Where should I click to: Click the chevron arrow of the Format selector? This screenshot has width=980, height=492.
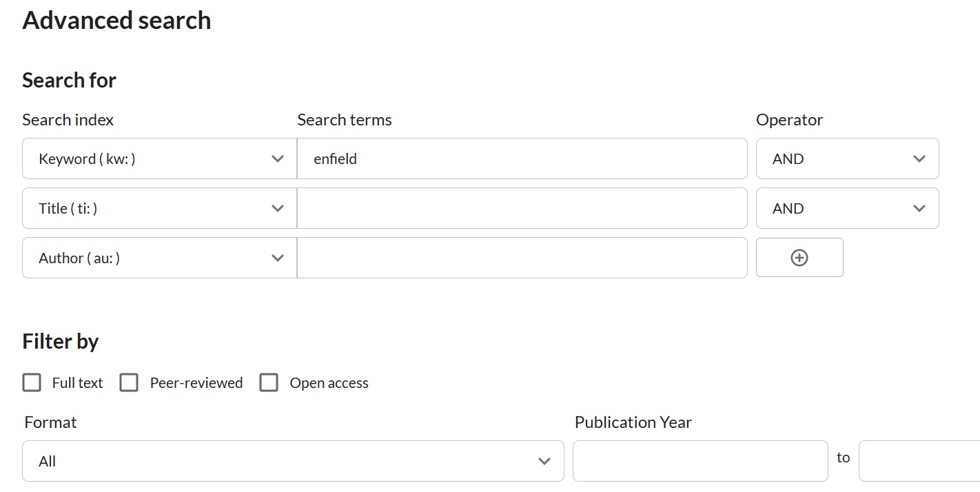[x=544, y=461]
